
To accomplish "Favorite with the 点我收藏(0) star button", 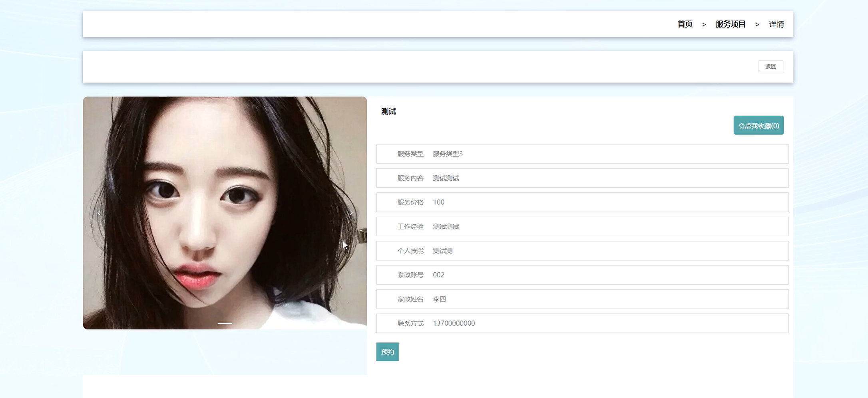I will click(759, 125).
